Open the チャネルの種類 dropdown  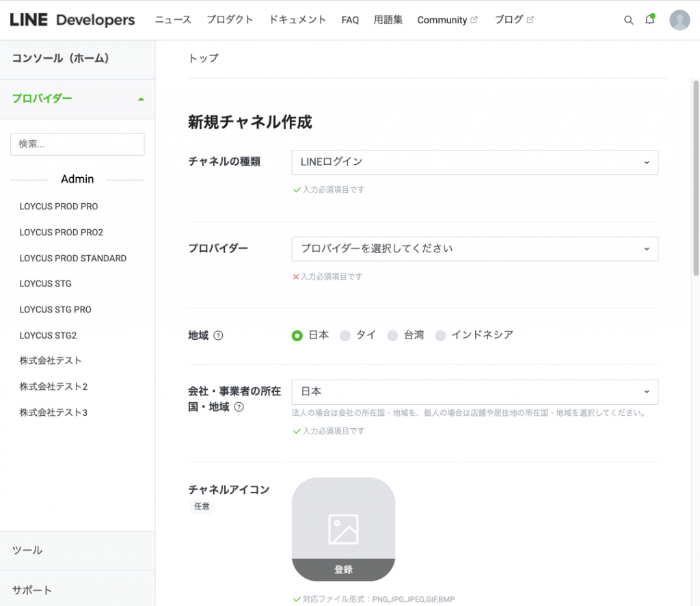474,163
